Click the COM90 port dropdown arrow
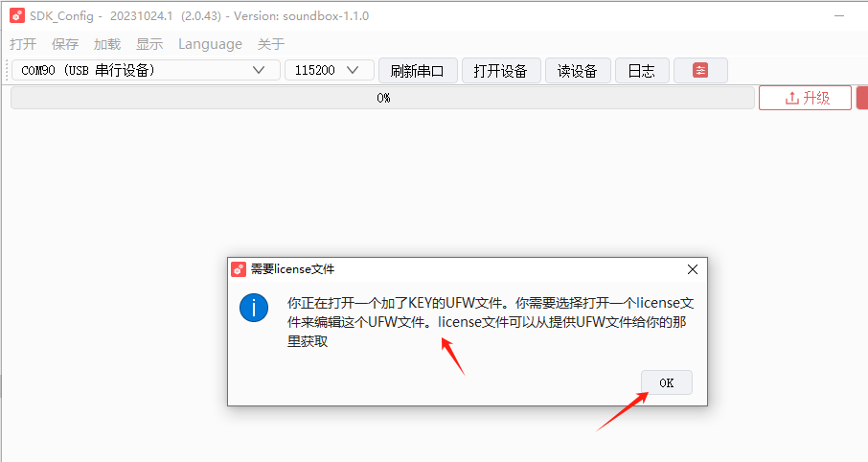The width and height of the screenshot is (868, 462). click(259, 70)
